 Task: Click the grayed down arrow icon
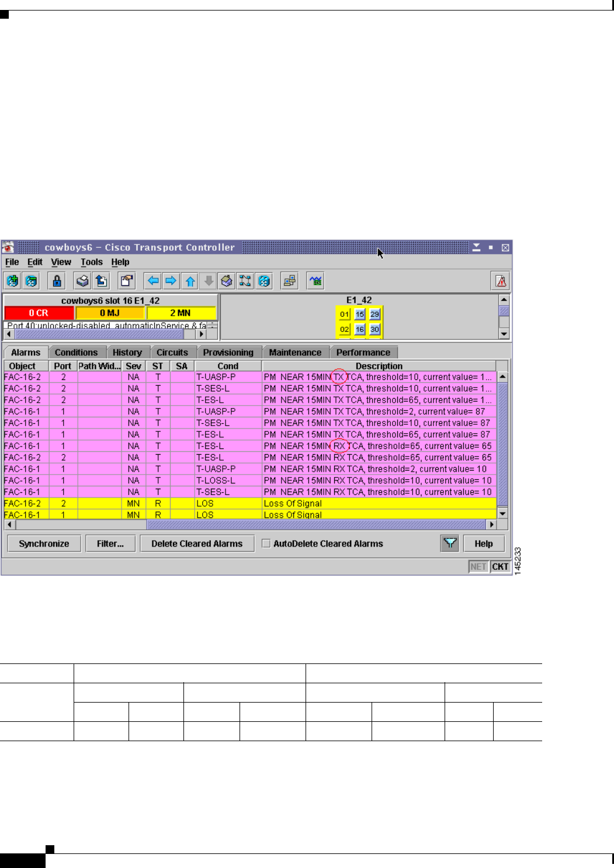click(208, 281)
